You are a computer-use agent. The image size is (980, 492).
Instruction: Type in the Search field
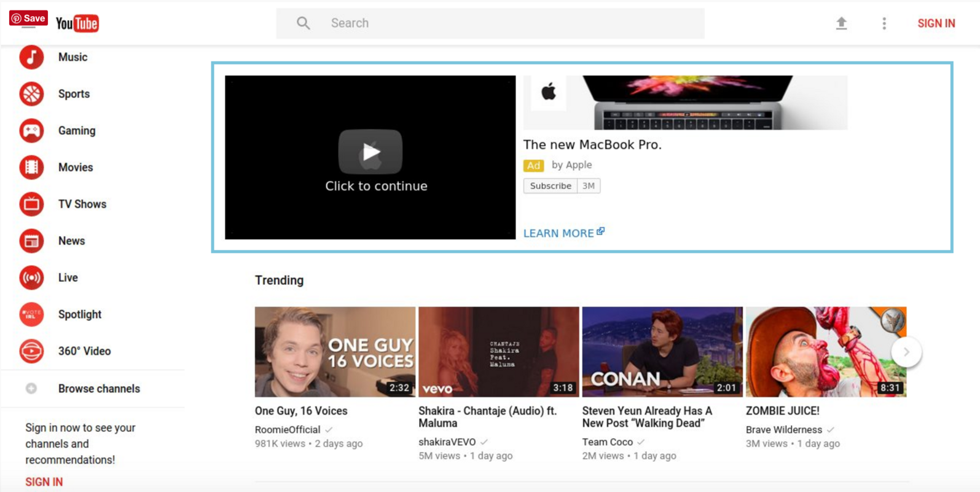tap(490, 23)
